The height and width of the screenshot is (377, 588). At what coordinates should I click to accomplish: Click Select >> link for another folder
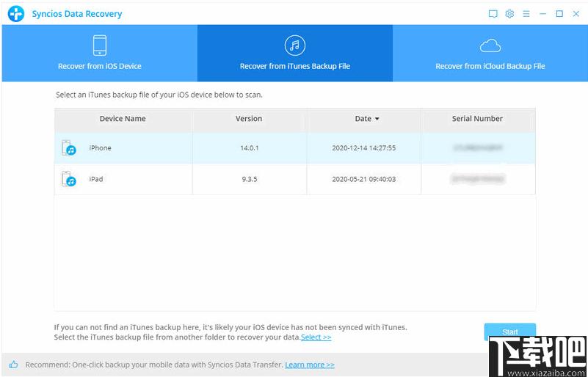pyautogui.click(x=316, y=337)
